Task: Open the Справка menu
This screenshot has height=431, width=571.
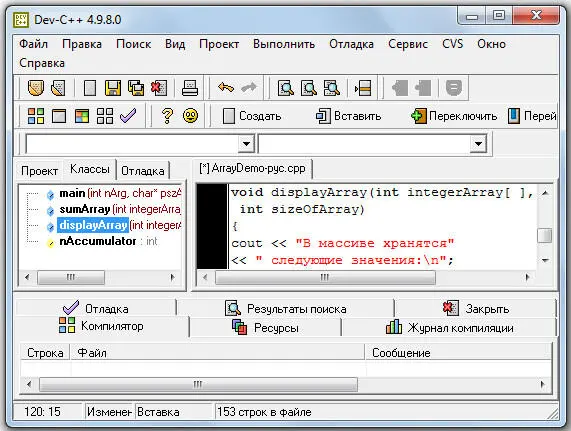Action: tap(42, 63)
